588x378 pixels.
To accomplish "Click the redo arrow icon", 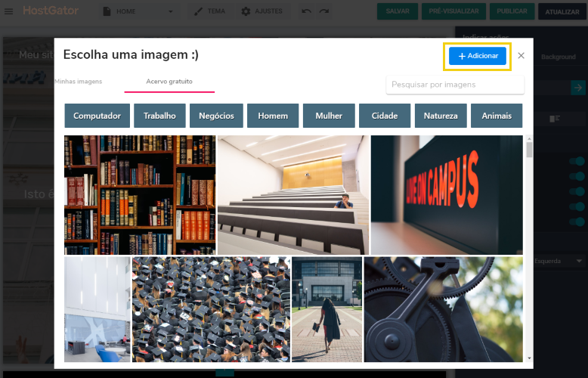I will 323,11.
